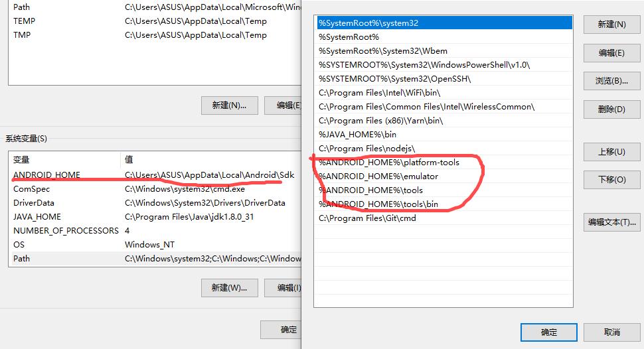Click 新建(W)... under system variables
644x349 pixels.
pyautogui.click(x=229, y=287)
